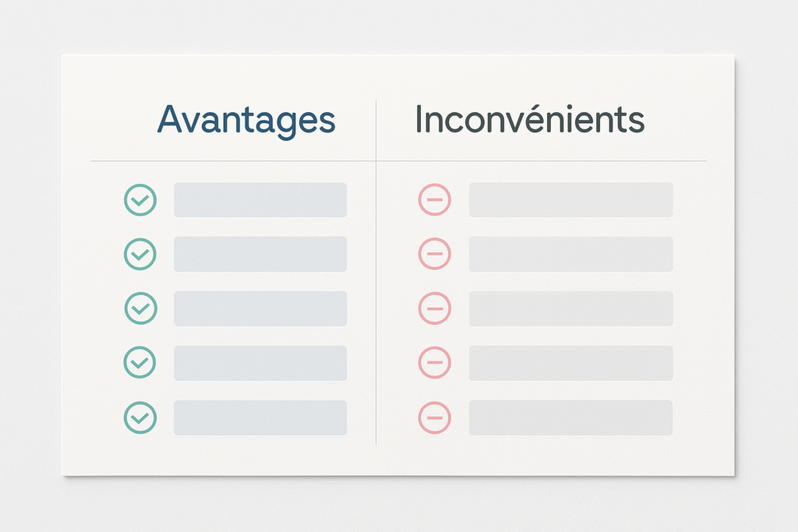Select the first Inconvénients placeholder bar
The width and height of the screenshot is (798, 532).
coord(570,200)
